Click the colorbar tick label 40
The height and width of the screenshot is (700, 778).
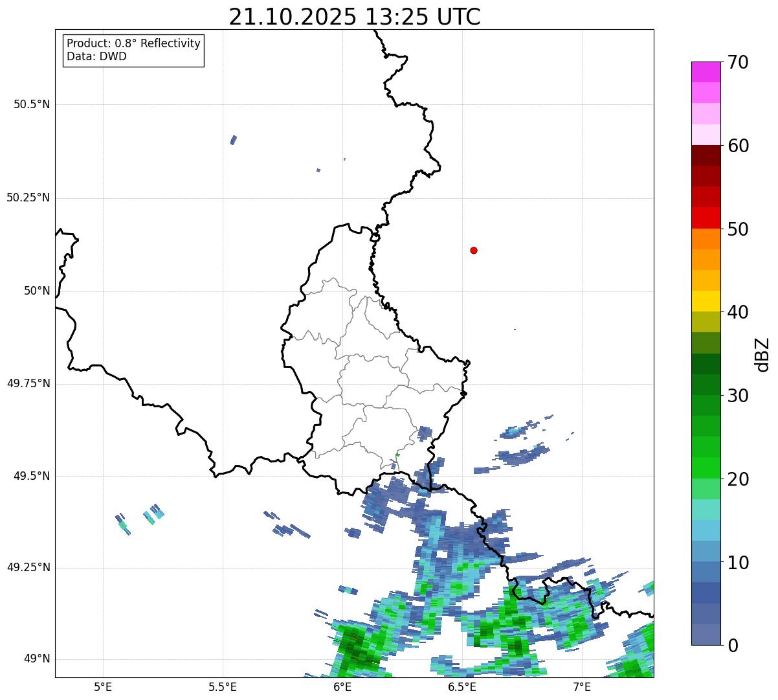pyautogui.click(x=738, y=312)
